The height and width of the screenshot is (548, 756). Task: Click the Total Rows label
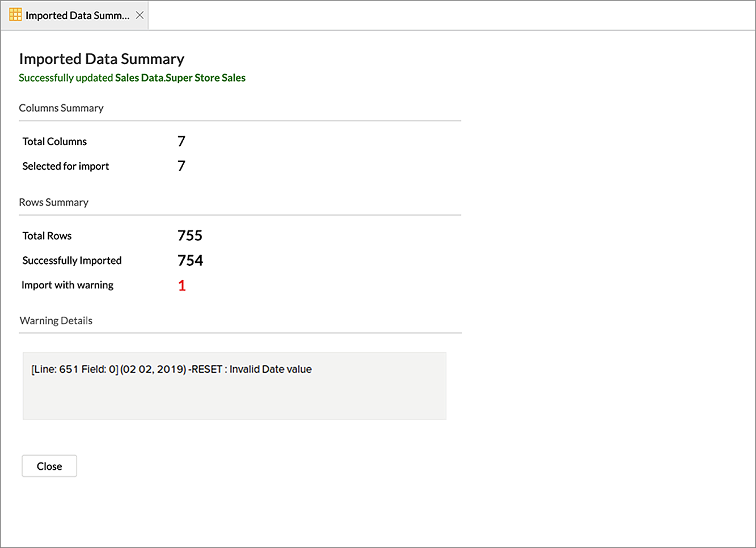(x=47, y=236)
